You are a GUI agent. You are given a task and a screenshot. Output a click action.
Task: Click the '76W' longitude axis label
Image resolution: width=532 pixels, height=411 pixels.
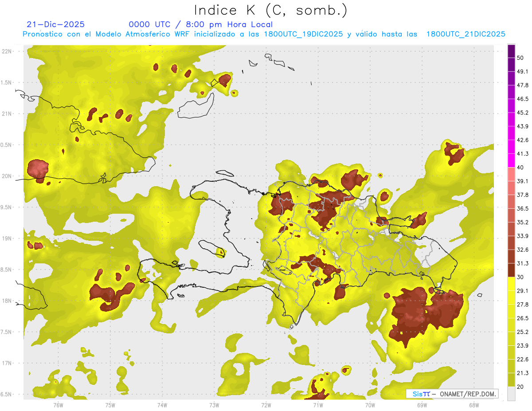point(58,405)
